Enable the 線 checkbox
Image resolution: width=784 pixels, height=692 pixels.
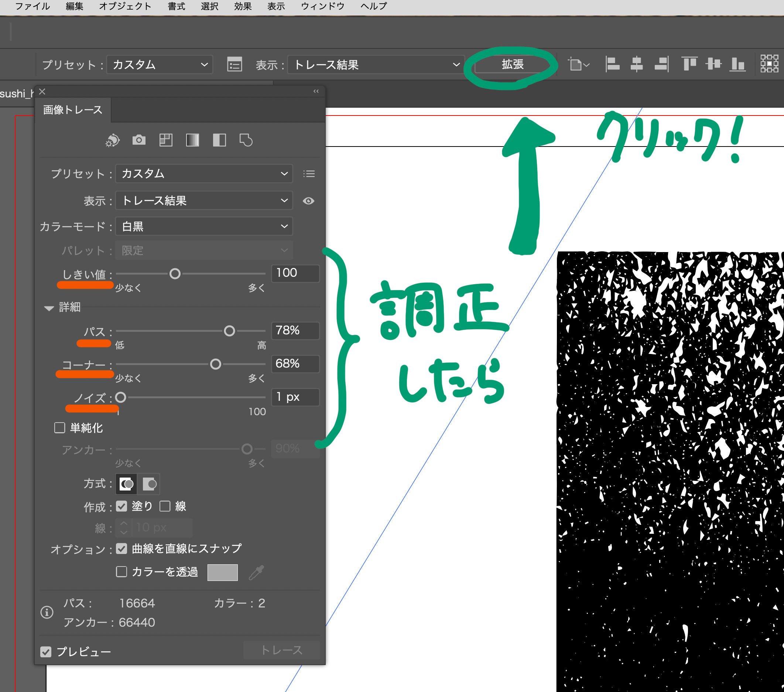[x=165, y=506]
